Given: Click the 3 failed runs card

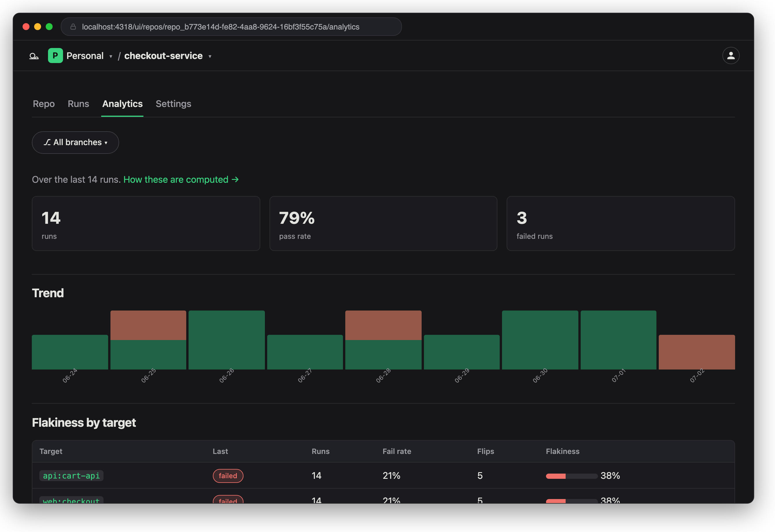Looking at the screenshot, I should pyautogui.click(x=621, y=223).
